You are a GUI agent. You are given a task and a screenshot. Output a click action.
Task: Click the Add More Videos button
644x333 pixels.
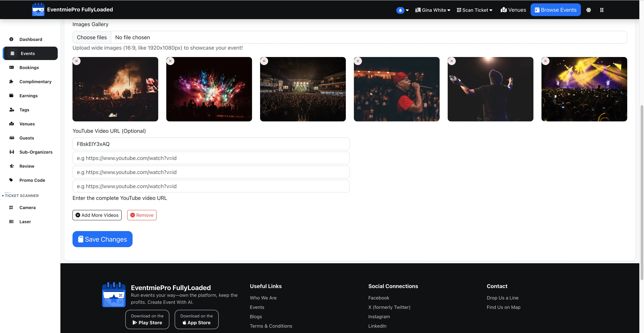point(97,215)
